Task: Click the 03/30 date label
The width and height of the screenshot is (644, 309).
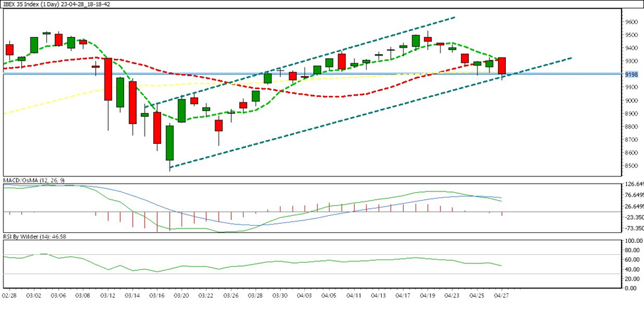Action: point(280,294)
